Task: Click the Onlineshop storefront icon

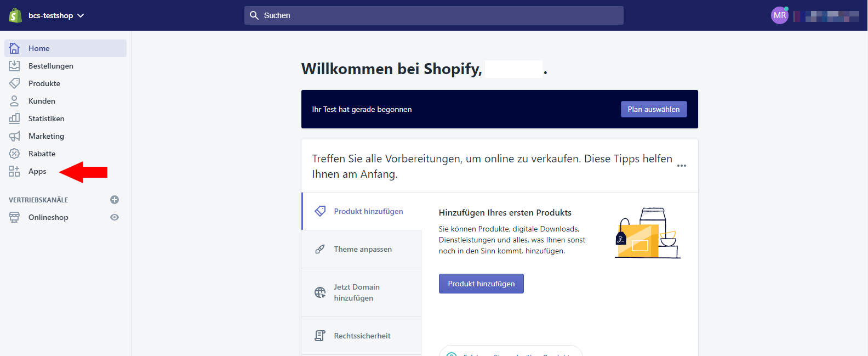Action: [x=14, y=217]
